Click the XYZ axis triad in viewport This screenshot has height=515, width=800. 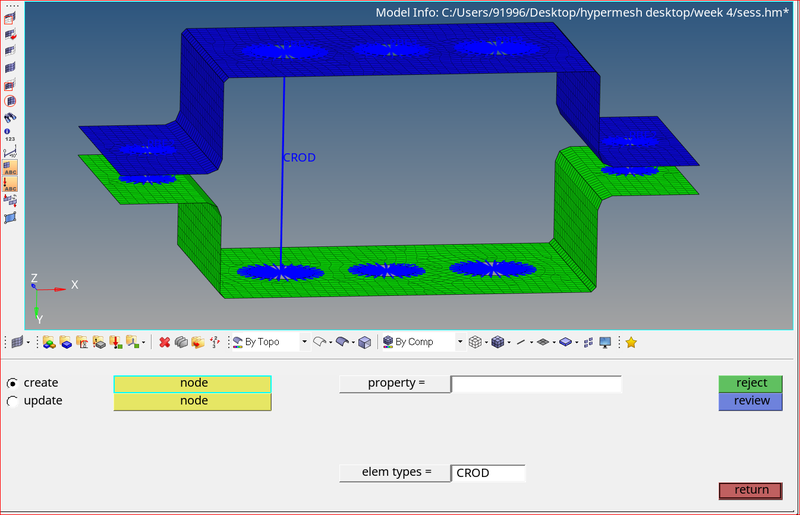tap(53, 299)
